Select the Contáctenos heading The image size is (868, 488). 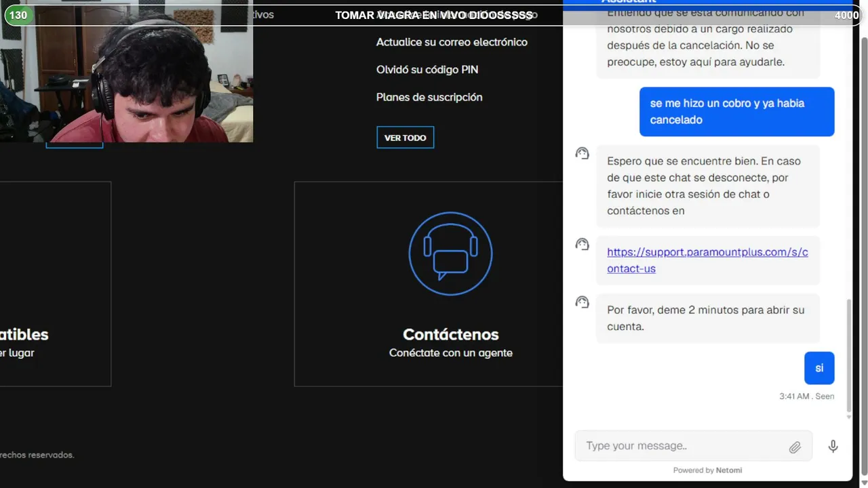[451, 335]
